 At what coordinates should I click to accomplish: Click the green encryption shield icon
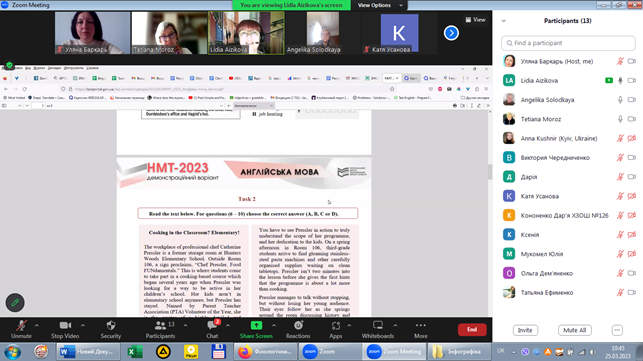[x=9, y=65]
